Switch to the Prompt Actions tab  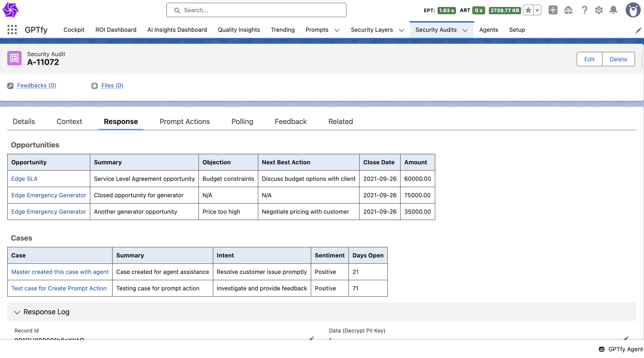(x=184, y=122)
